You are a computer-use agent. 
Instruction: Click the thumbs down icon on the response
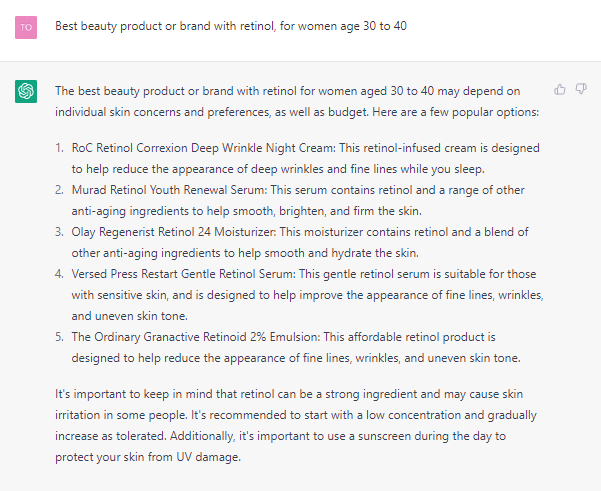pos(580,90)
